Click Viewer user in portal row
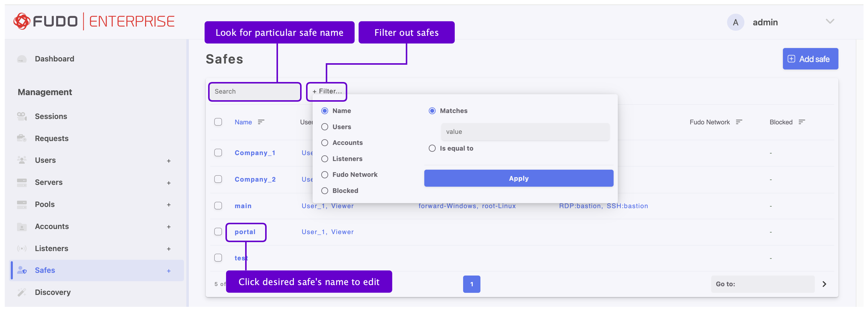This screenshot has width=868, height=314. [x=342, y=232]
